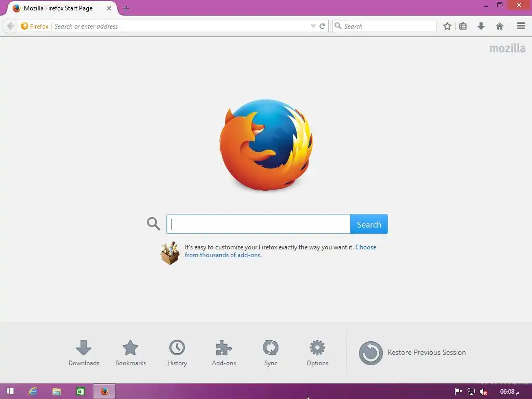The width and height of the screenshot is (532, 399).
Task: Open the Windows Start button
Action: (10, 391)
